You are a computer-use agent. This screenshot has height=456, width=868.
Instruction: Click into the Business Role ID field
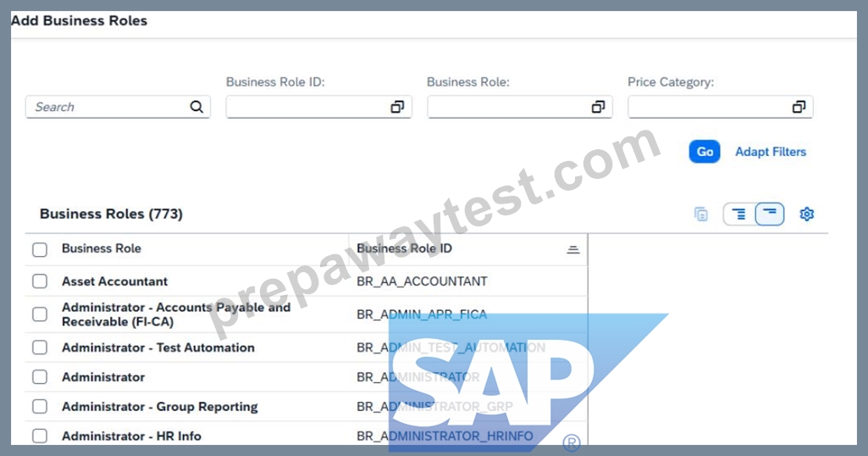tap(307, 107)
